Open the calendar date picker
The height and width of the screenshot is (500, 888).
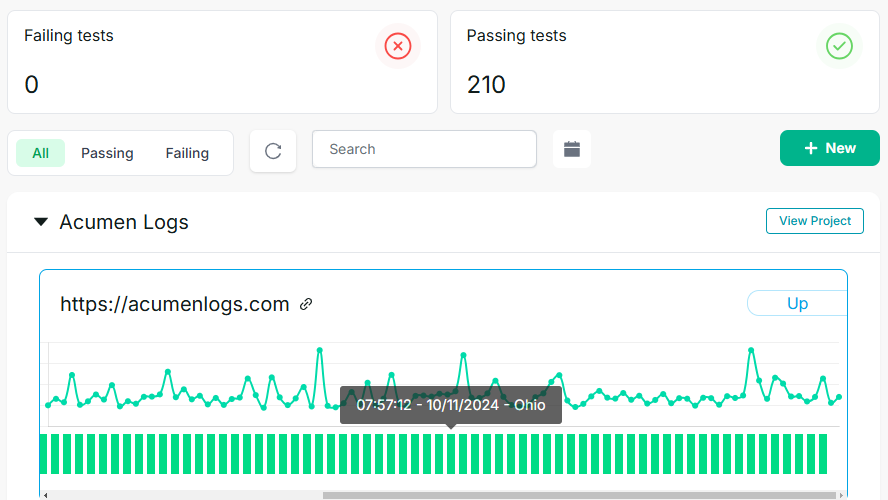point(572,149)
